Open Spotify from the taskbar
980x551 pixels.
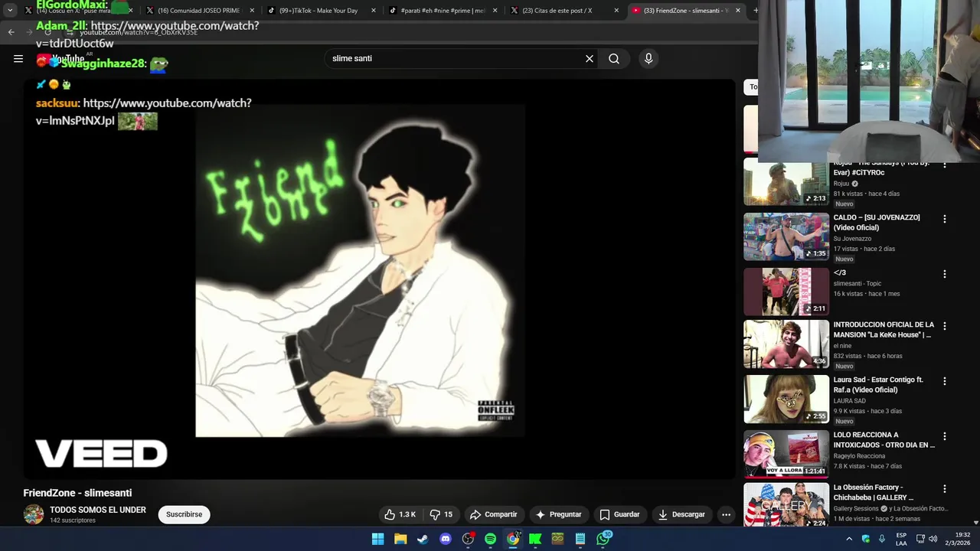click(491, 539)
